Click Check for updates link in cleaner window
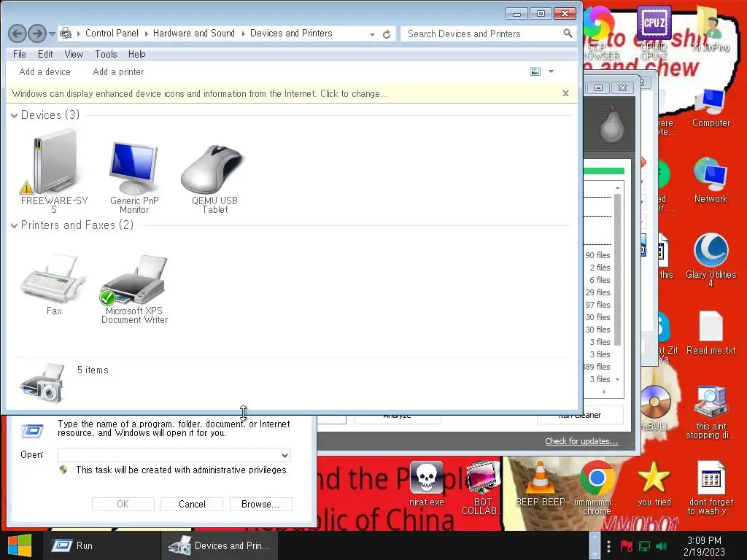Image resolution: width=747 pixels, height=560 pixels. (x=581, y=441)
